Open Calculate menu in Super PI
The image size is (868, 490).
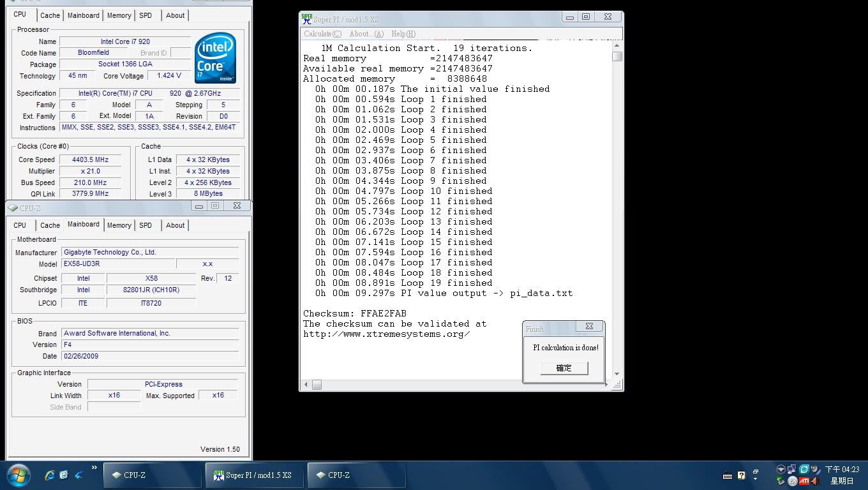(x=323, y=34)
